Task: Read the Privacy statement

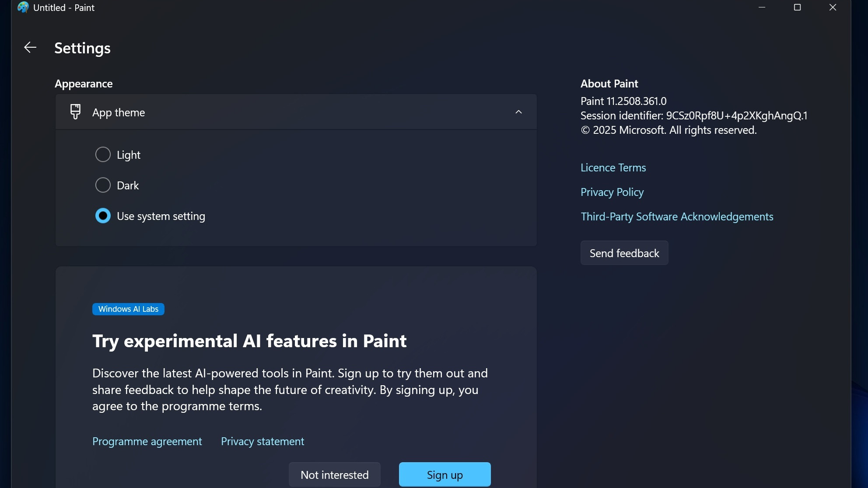Action: tap(262, 441)
